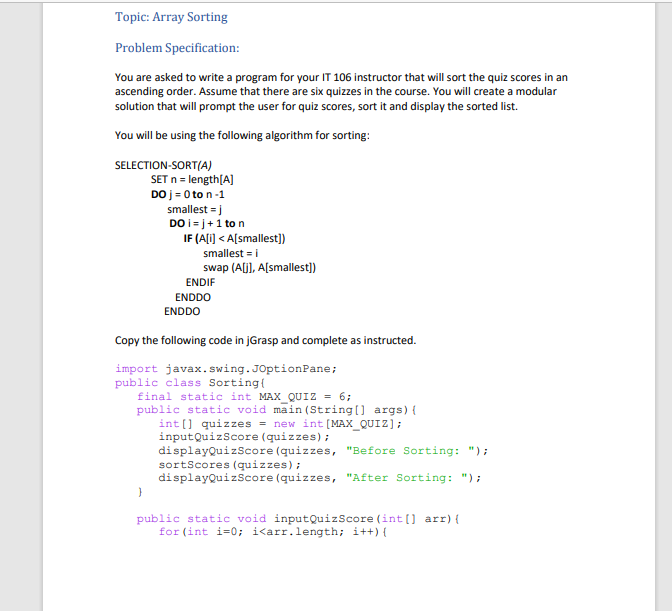The image size is (672, 611).
Task: Click the 'DO j = 0 to n -1' line
Action: point(188,195)
